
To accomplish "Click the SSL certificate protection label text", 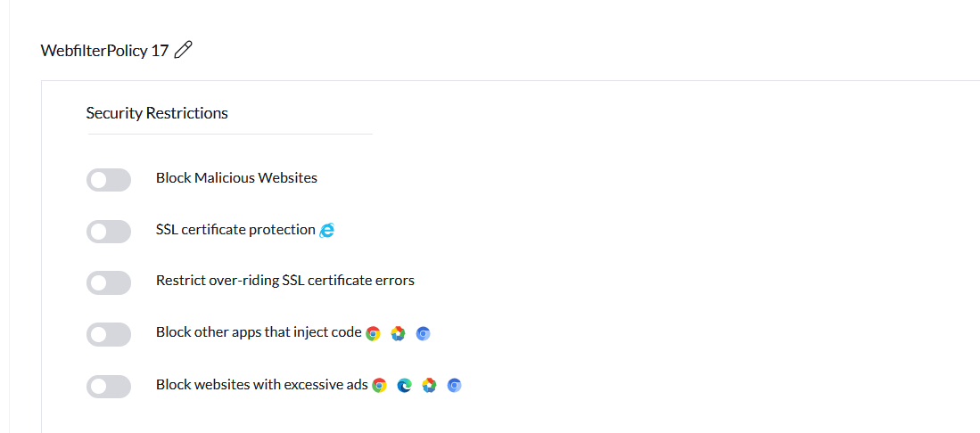I will pos(235,229).
